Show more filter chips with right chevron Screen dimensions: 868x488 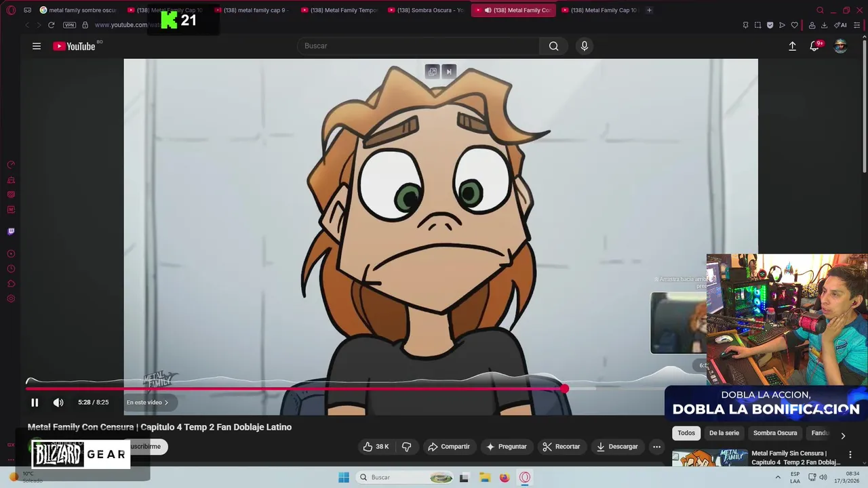pyautogui.click(x=843, y=436)
